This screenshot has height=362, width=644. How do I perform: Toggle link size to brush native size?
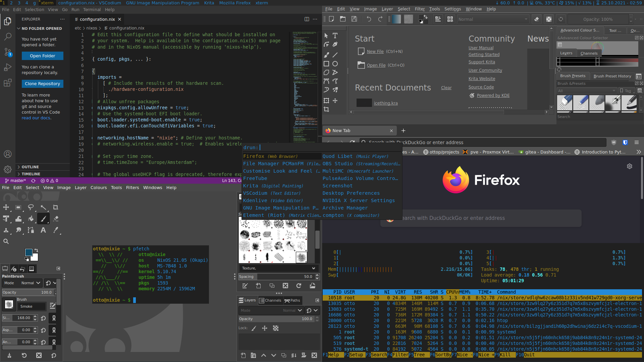[x=54, y=318]
